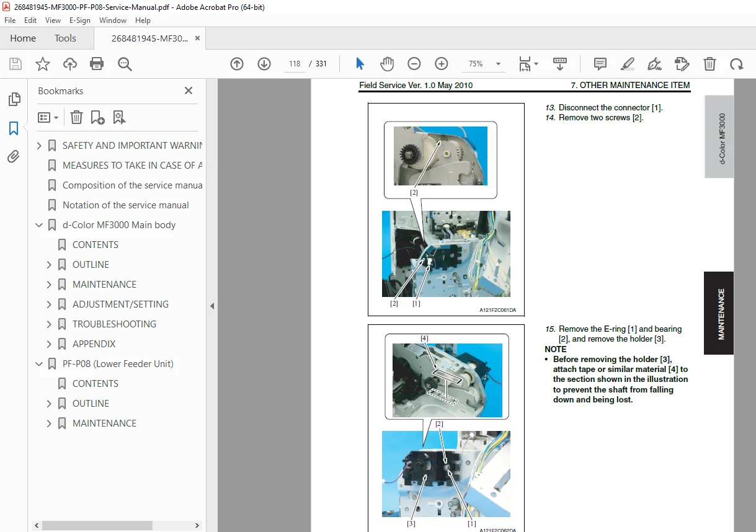
Task: Click the Edit PDF stamp tool icon
Action: pyautogui.click(x=682, y=64)
